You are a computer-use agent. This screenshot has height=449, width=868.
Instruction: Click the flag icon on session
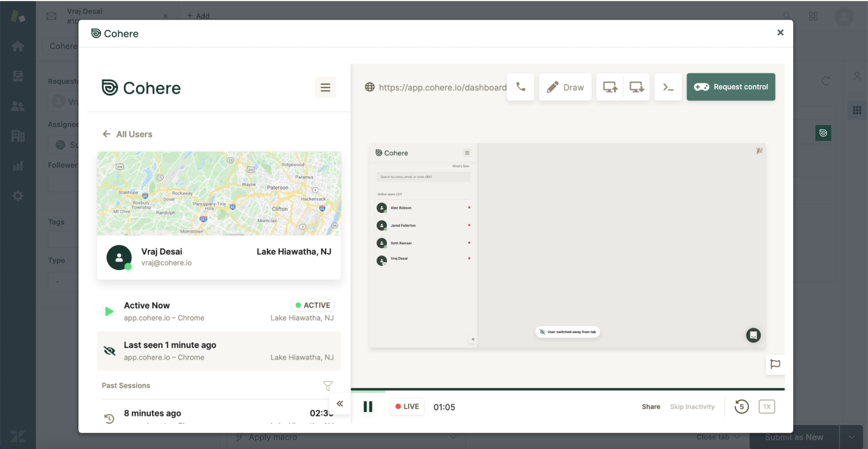775,364
